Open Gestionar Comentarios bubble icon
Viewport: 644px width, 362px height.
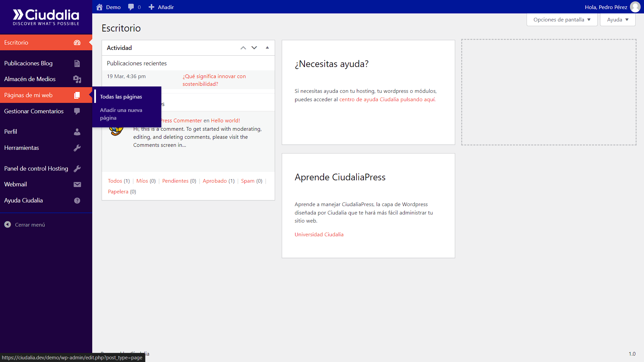77,111
